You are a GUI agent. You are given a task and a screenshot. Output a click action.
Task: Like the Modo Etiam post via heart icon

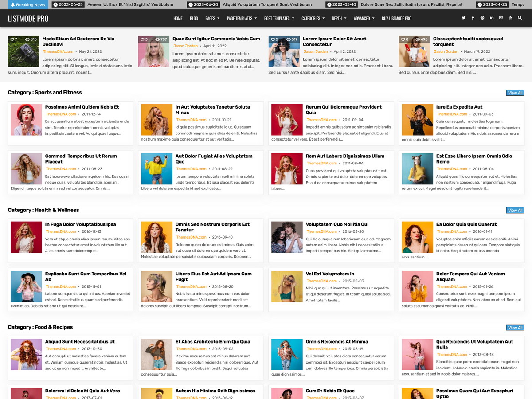pyautogui.click(x=12, y=39)
